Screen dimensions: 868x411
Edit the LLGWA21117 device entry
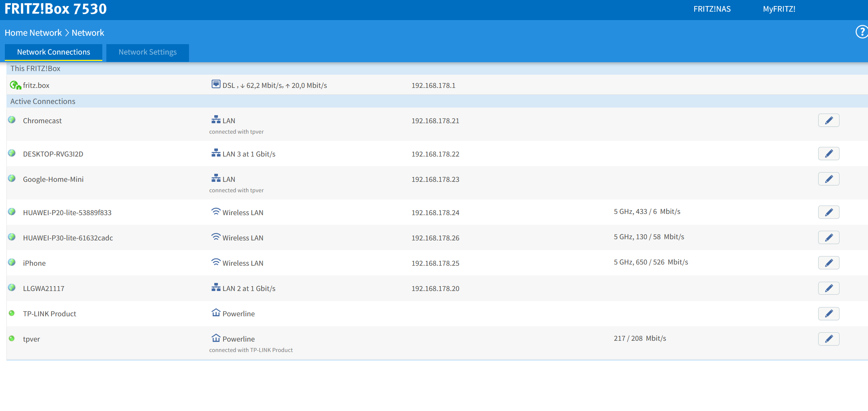tap(829, 288)
